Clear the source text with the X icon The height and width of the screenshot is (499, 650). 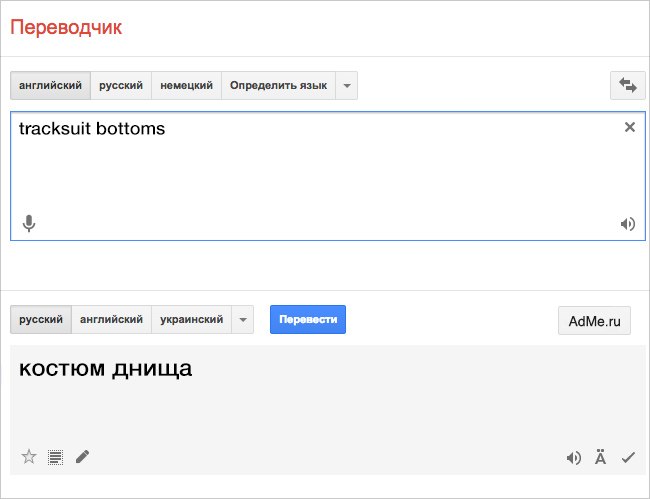click(x=629, y=127)
